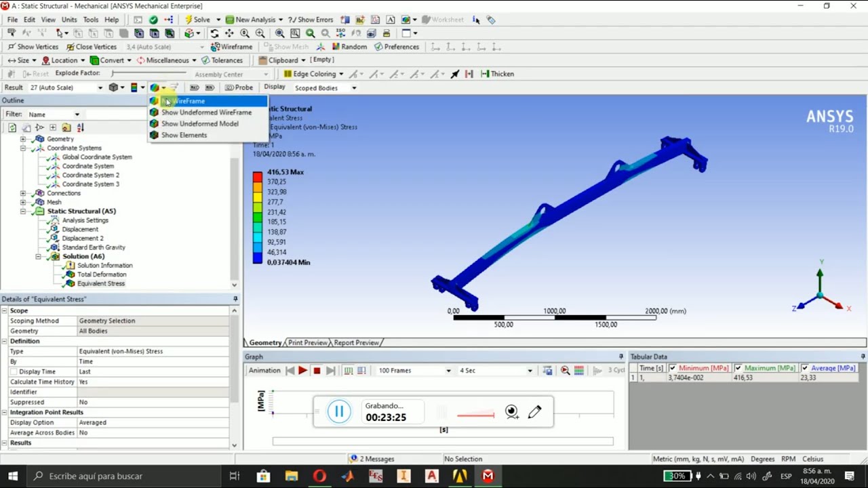The image size is (868, 488).
Task: Select Standard Earth Gravity tree item
Action: (94, 247)
